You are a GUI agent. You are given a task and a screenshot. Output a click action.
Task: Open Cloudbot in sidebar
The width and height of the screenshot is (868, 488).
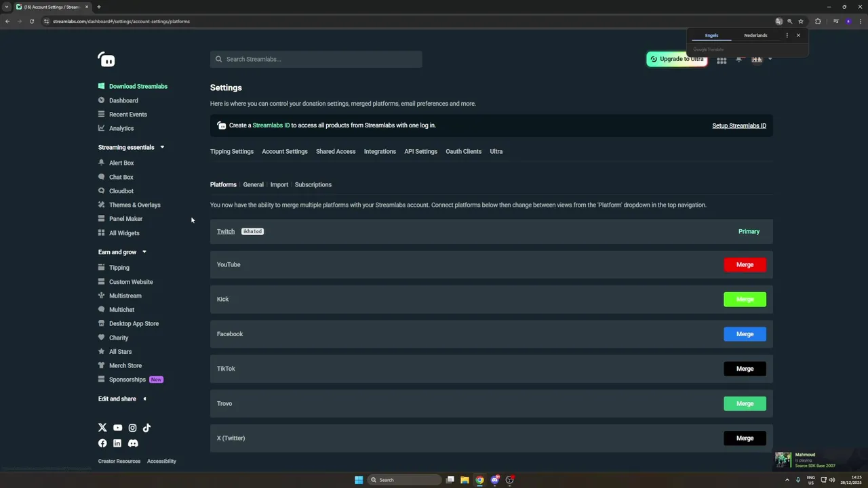pyautogui.click(x=116, y=191)
